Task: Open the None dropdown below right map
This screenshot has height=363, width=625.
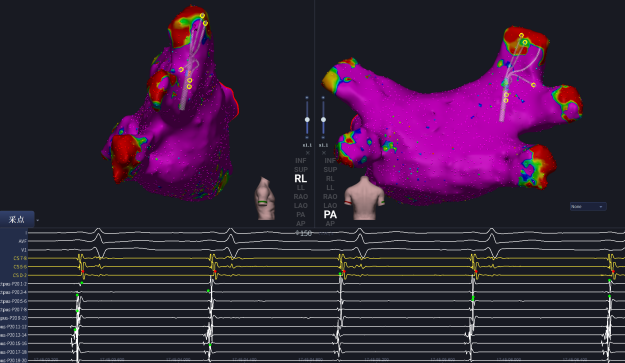Action: coord(588,206)
